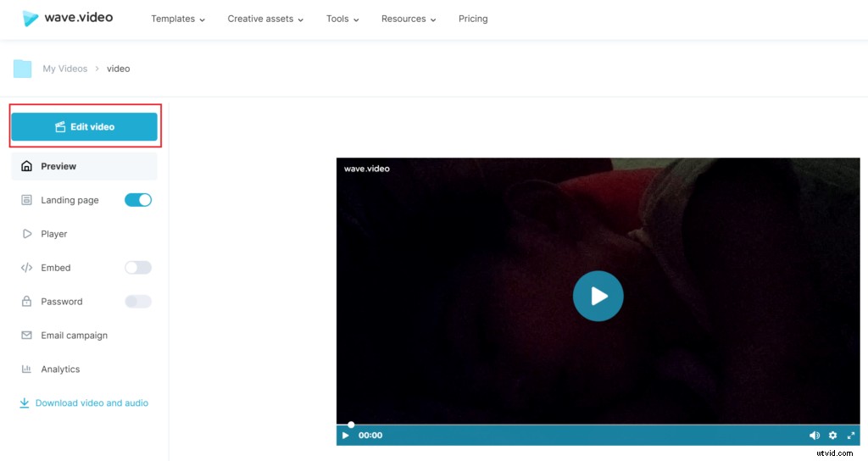The width and height of the screenshot is (868, 461).
Task: Enter fullscreen with the expand icon
Action: coord(851,436)
